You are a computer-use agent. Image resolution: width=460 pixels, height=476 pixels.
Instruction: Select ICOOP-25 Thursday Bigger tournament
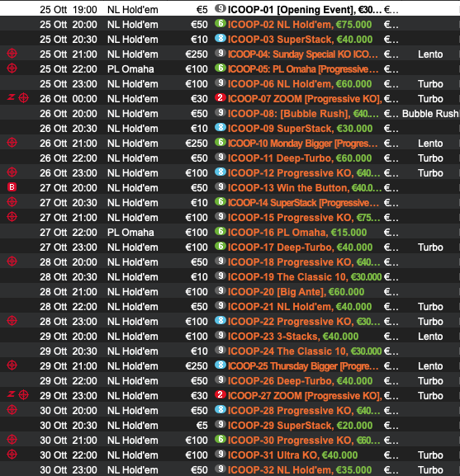coord(303,366)
